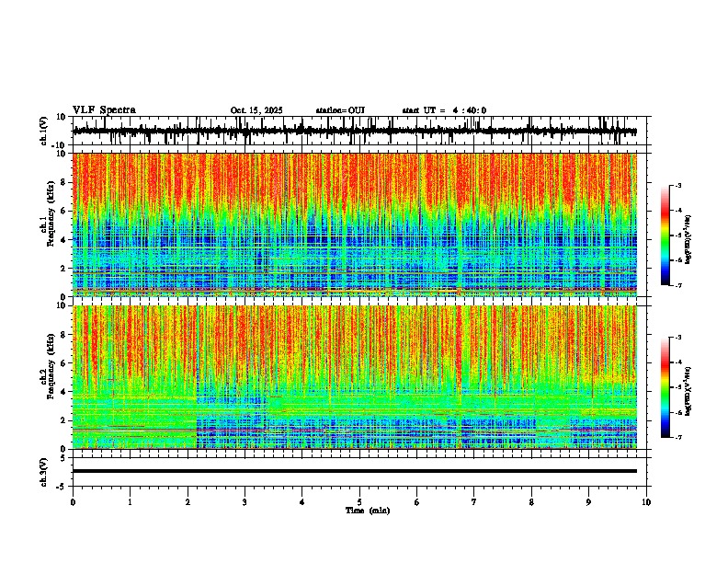Click the "Time (min)" axis label
Screen dimensions: 728x563
point(368,511)
